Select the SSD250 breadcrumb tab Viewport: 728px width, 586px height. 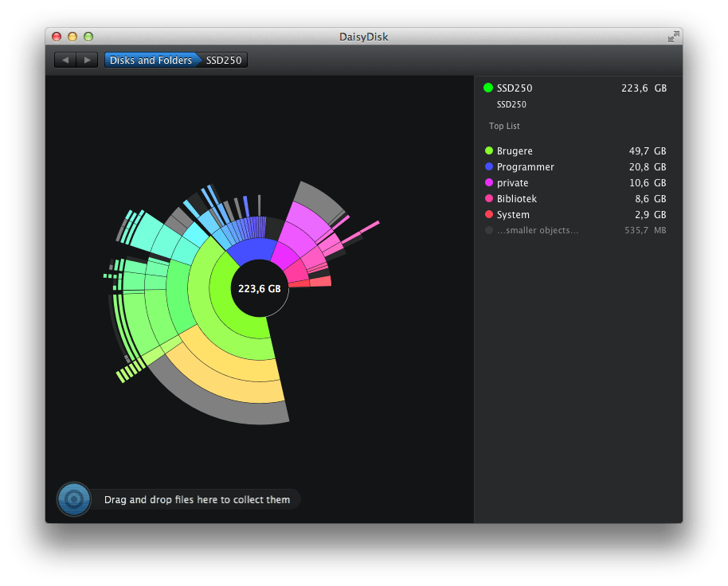[x=224, y=59]
